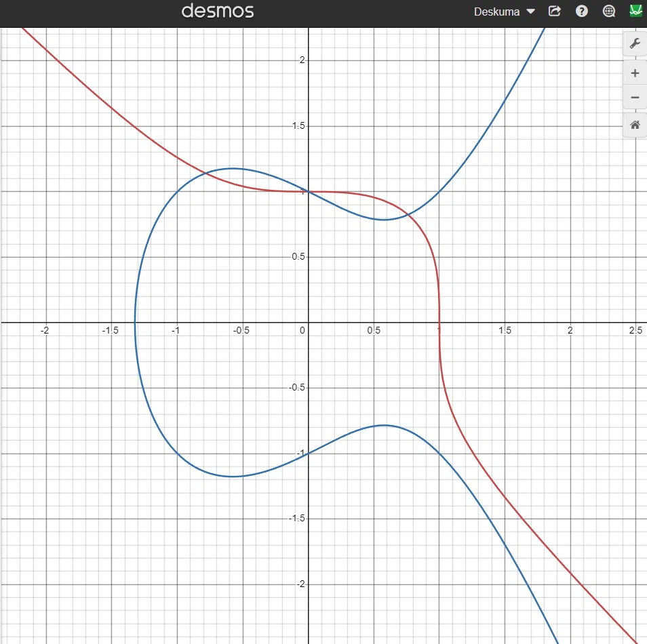Click y-axis label -0.5
The height and width of the screenshot is (644, 647).
coord(296,387)
